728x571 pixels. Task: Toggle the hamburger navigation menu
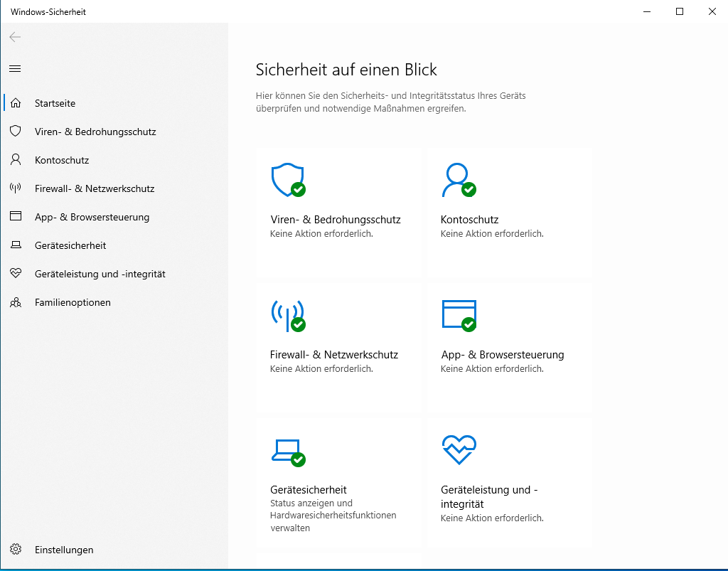pyautogui.click(x=15, y=69)
